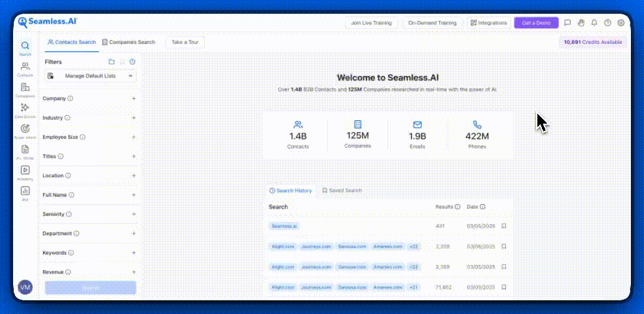Select the Search History tab
The width and height of the screenshot is (644, 314).
point(291,190)
